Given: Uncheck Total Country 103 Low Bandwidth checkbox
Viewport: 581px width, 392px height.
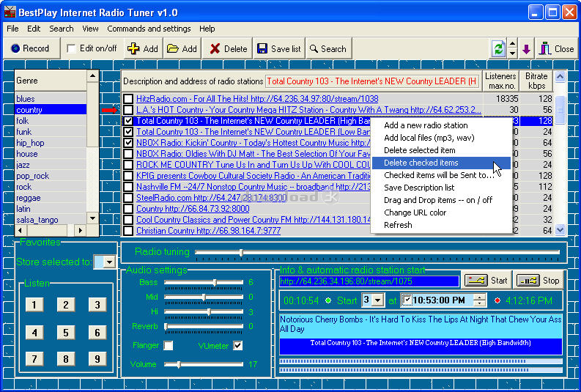Looking at the screenshot, I should (128, 132).
